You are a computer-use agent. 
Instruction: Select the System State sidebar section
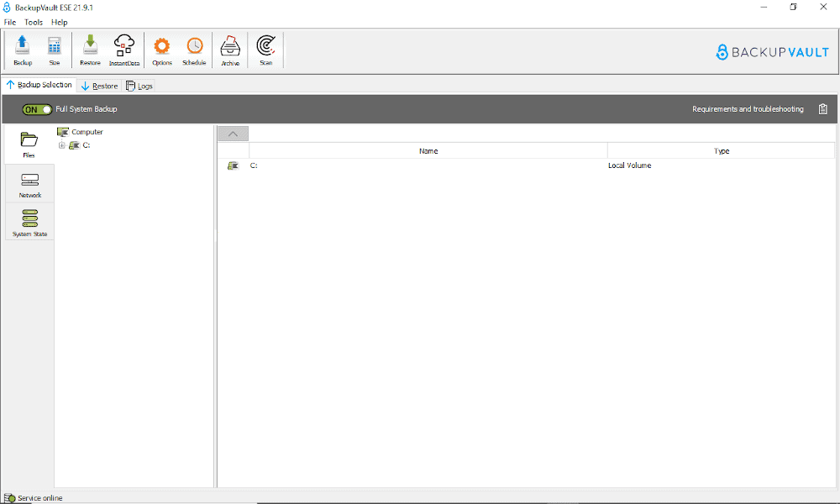tap(29, 223)
